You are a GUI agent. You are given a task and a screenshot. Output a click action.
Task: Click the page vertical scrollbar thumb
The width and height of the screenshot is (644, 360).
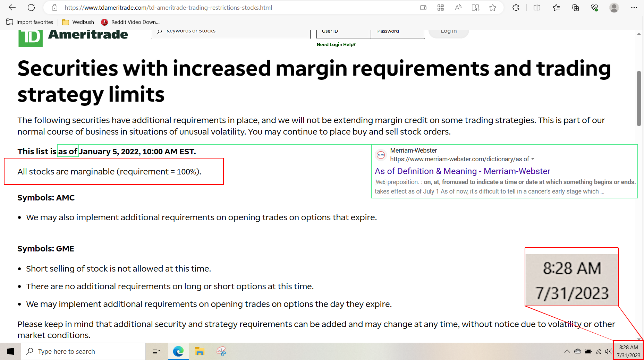click(639, 98)
